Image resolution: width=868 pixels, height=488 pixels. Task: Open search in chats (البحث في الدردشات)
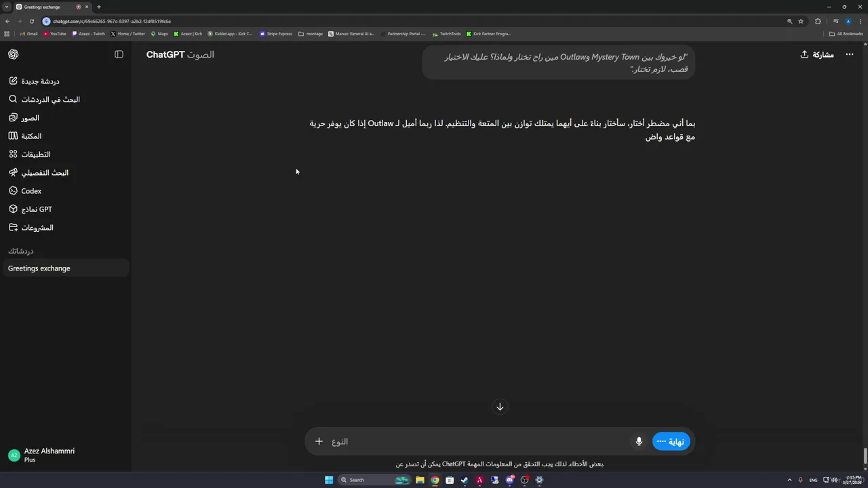click(44, 100)
